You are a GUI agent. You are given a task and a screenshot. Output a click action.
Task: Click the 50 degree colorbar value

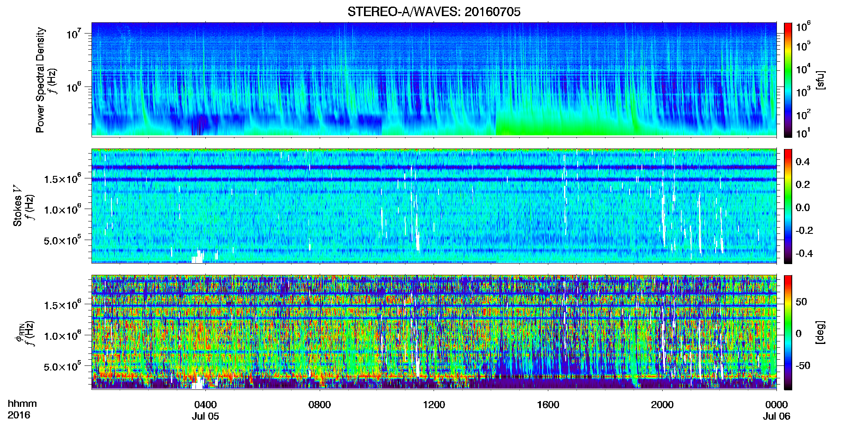click(801, 302)
